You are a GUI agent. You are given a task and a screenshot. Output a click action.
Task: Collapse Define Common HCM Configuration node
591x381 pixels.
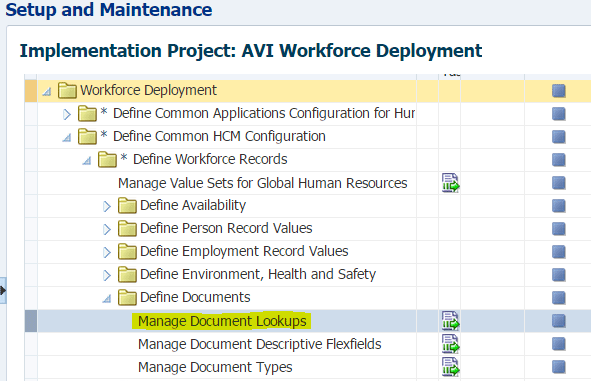[x=67, y=138]
